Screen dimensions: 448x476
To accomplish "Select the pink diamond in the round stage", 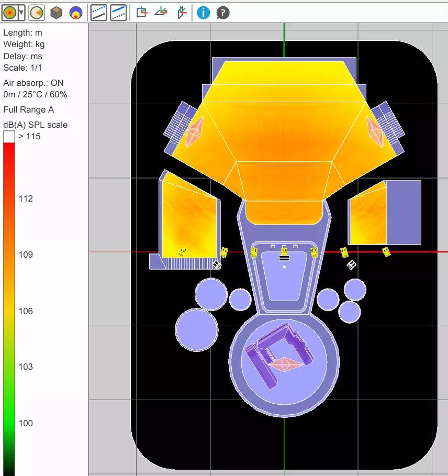I will point(284,364).
